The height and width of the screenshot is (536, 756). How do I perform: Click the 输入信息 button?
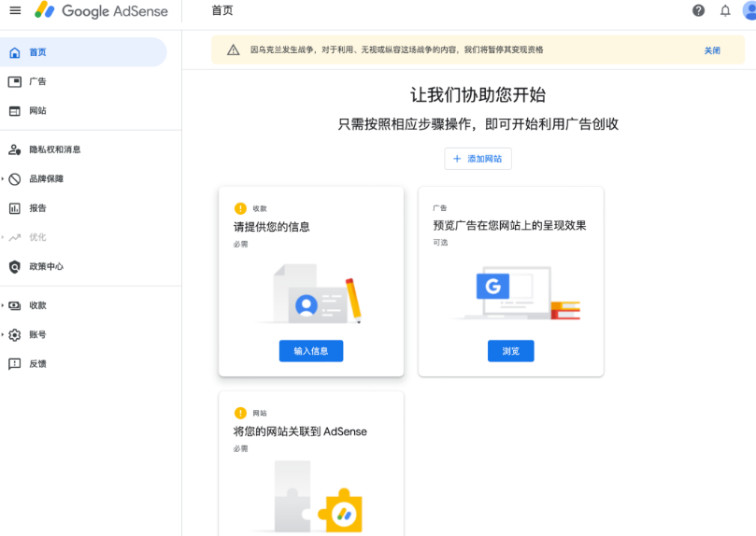311,351
